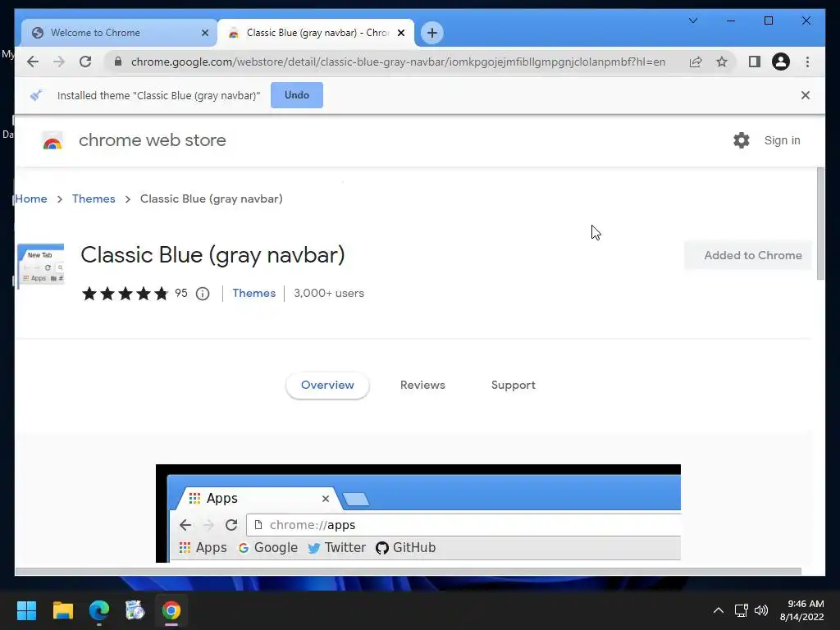Go to Home in the breadcrumb
The height and width of the screenshot is (630, 840).
(x=31, y=199)
